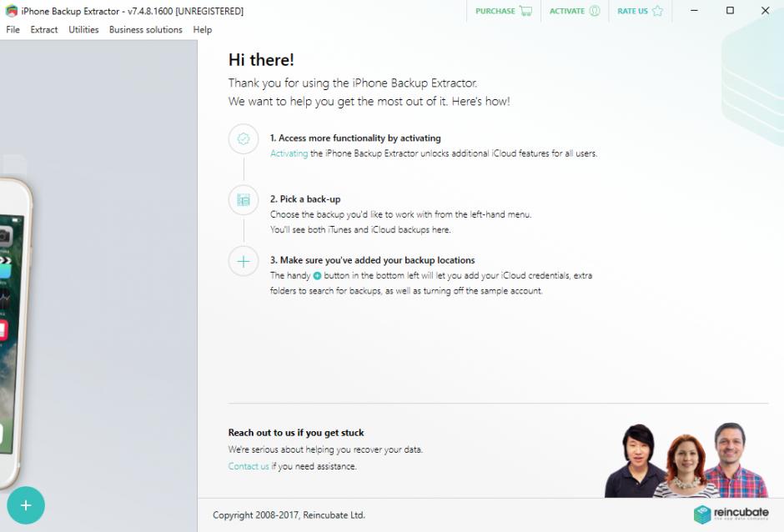Click 'Reach out to us if you get stuck'
Screen dimensions: 784x532
point(296,433)
